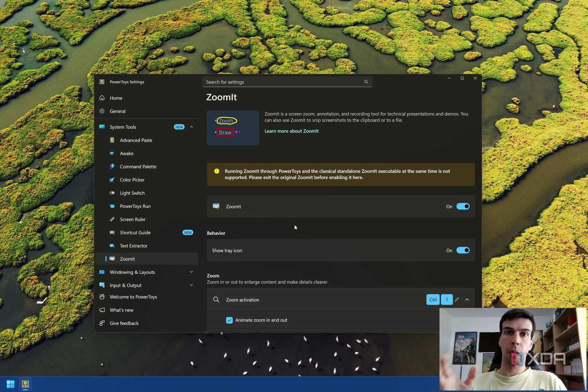Click the search magnifier icon

tap(366, 82)
